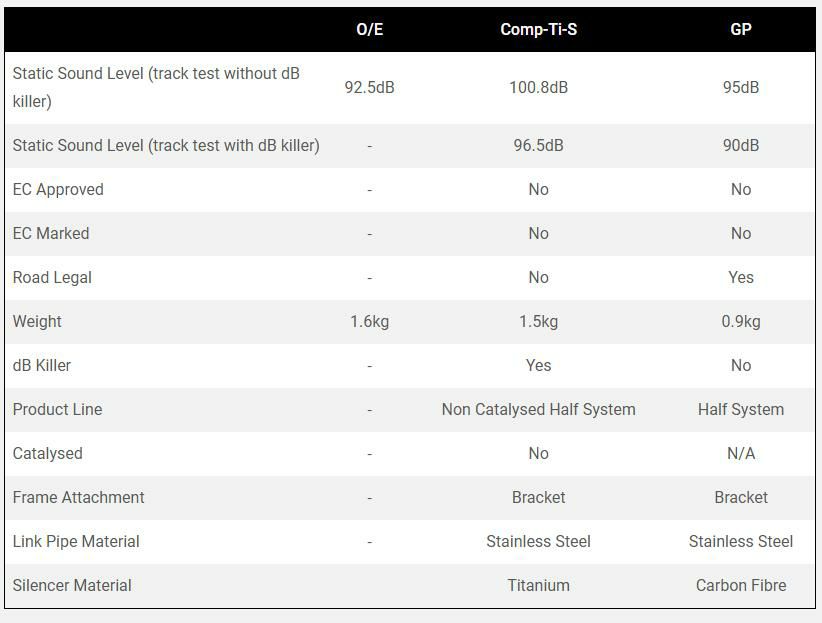The image size is (822, 623).
Task: Click the Carbon Fibre GP cell
Action: click(x=740, y=585)
